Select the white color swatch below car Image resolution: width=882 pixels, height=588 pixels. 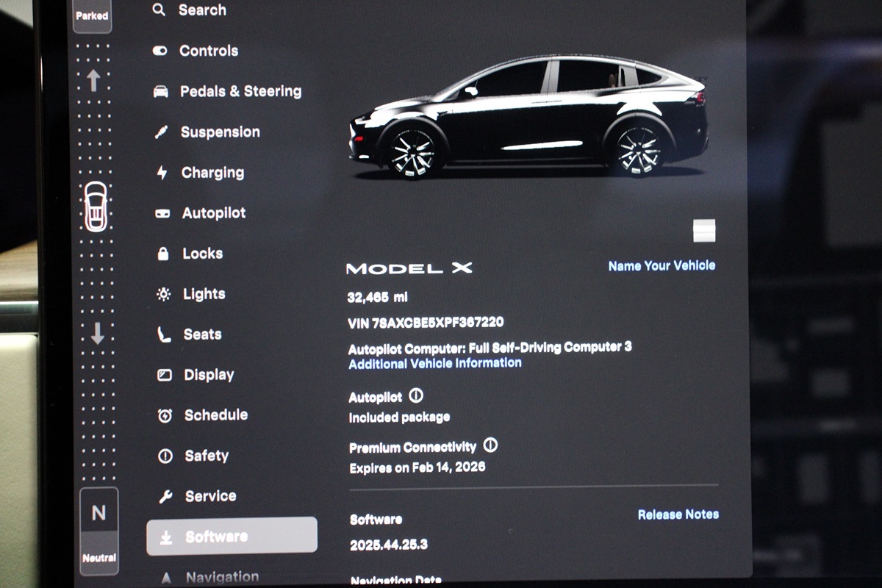704,231
